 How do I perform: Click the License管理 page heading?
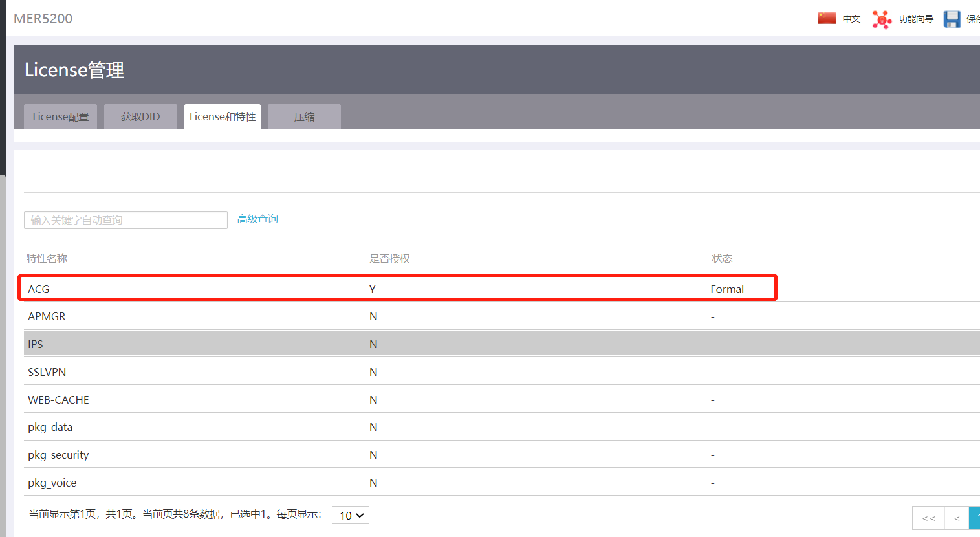74,70
